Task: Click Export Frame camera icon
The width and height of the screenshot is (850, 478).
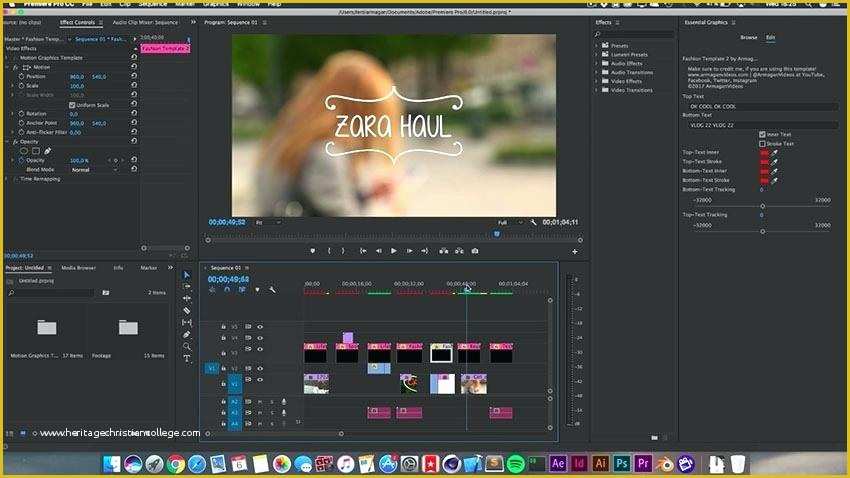Action: [x=475, y=251]
